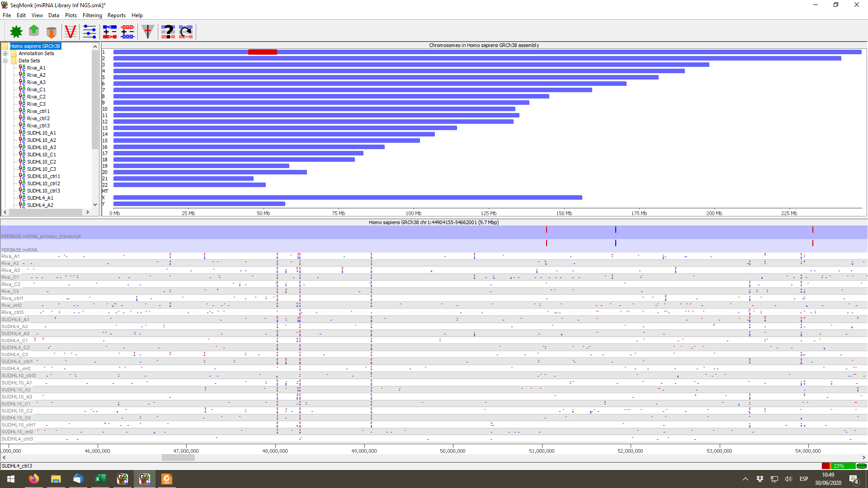
Task: Click the red V Data Track Display icon
Action: point(70,32)
